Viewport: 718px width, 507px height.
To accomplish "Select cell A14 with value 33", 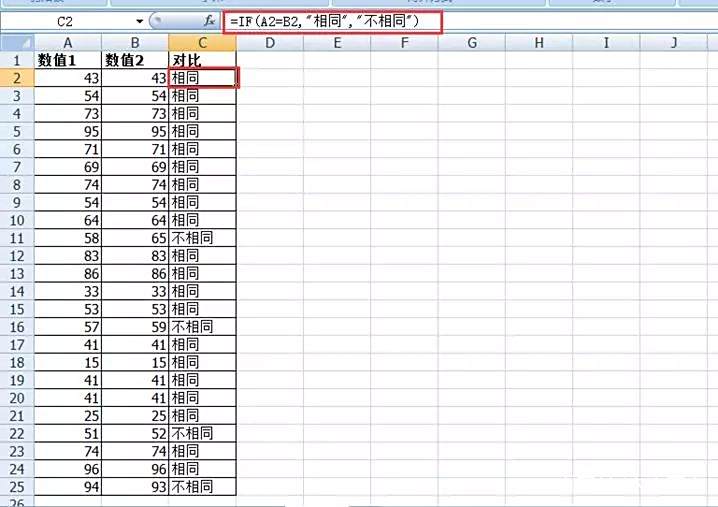I will (x=68, y=291).
